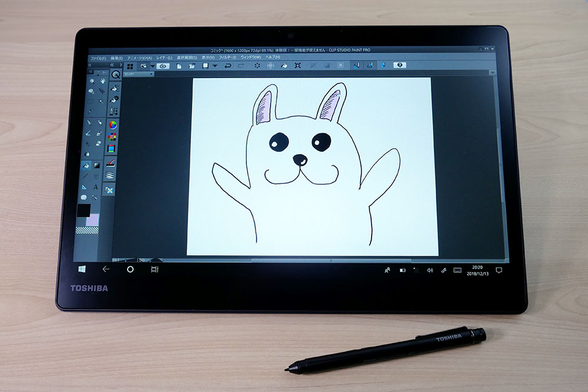Click the Undo icon in the command bar
Image resolution: width=588 pixels, height=392 pixels.
[227, 66]
